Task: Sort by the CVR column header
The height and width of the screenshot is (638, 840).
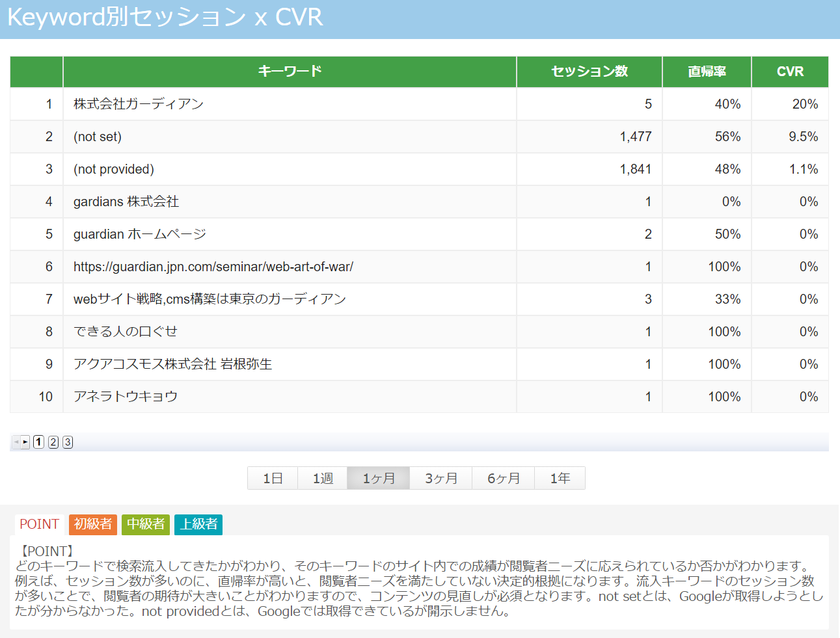Action: tap(790, 72)
